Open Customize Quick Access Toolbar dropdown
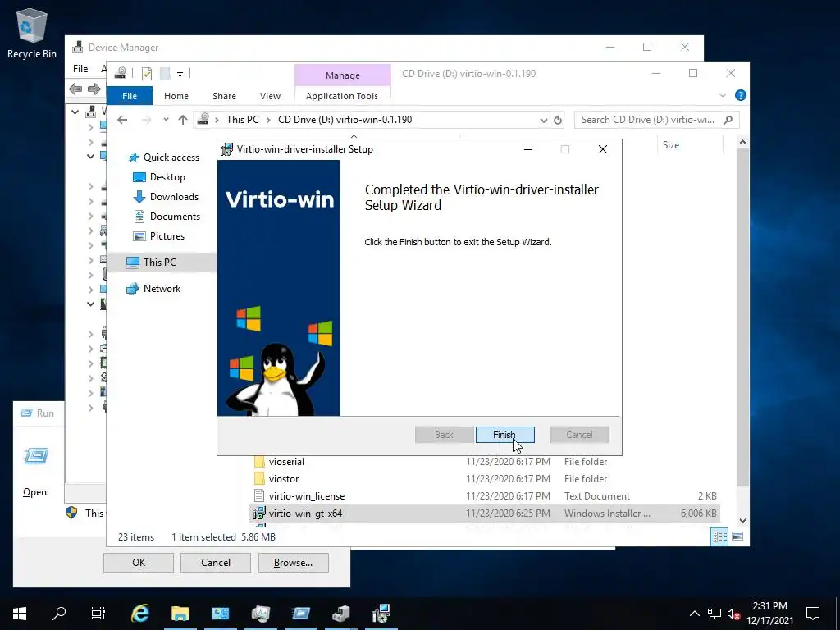Viewport: 840px width, 630px height. [x=180, y=74]
